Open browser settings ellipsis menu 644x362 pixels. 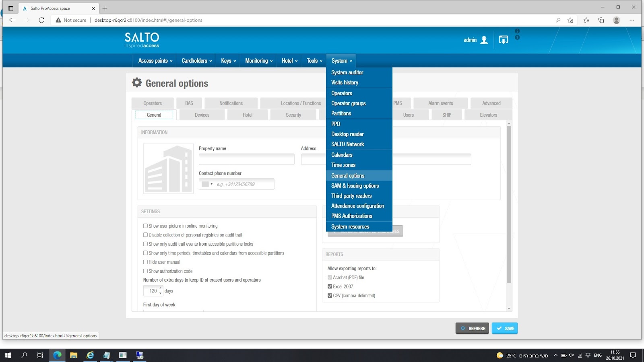632,20
